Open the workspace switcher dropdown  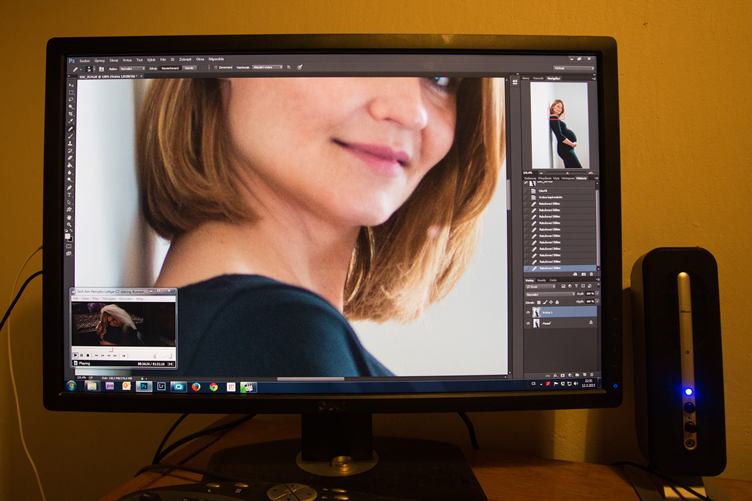[574, 68]
